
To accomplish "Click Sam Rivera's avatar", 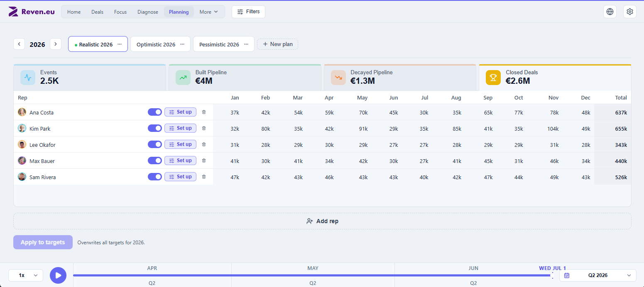I will pyautogui.click(x=22, y=177).
